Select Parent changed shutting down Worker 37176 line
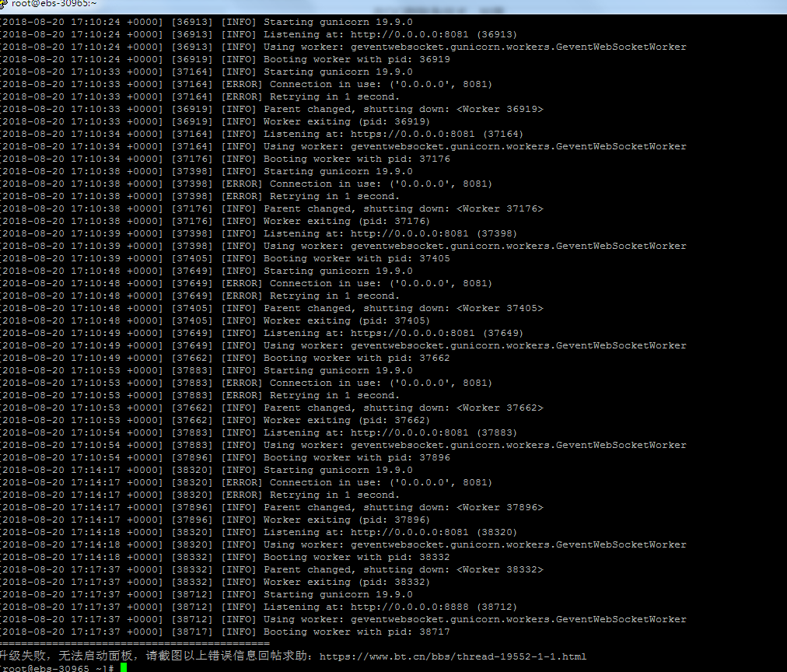This screenshot has width=787, height=672. 272,208
